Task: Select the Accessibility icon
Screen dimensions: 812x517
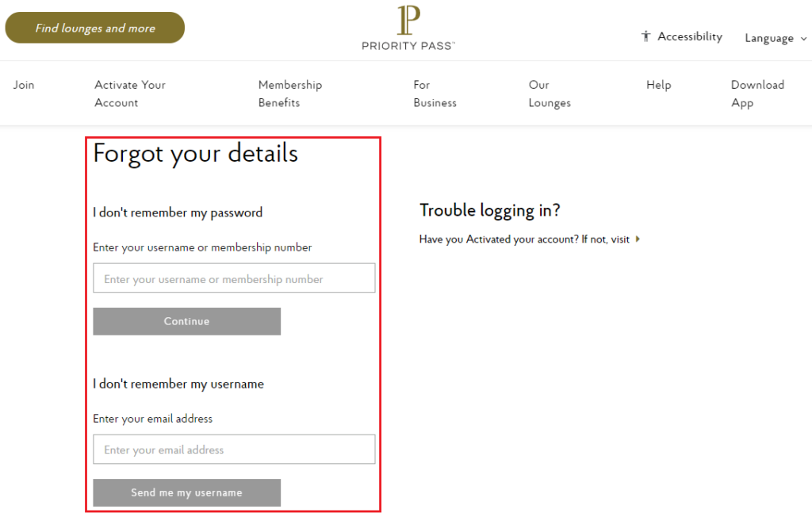Action: [645, 36]
